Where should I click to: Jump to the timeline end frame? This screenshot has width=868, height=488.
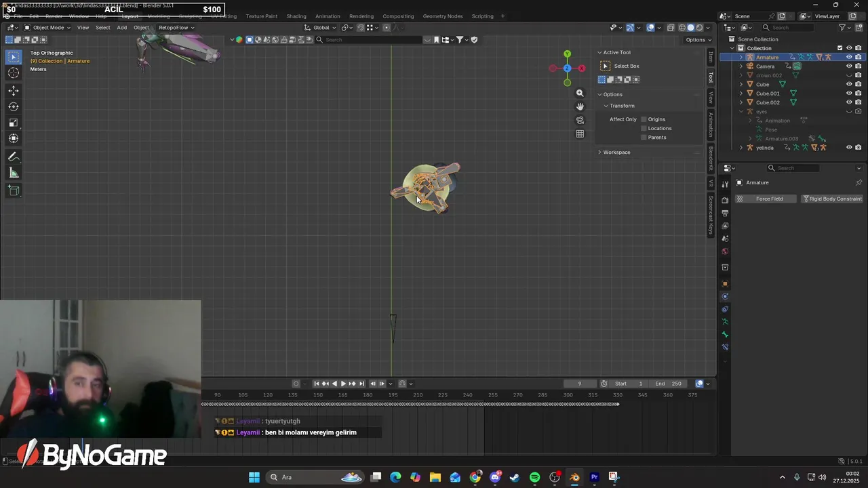click(361, 384)
